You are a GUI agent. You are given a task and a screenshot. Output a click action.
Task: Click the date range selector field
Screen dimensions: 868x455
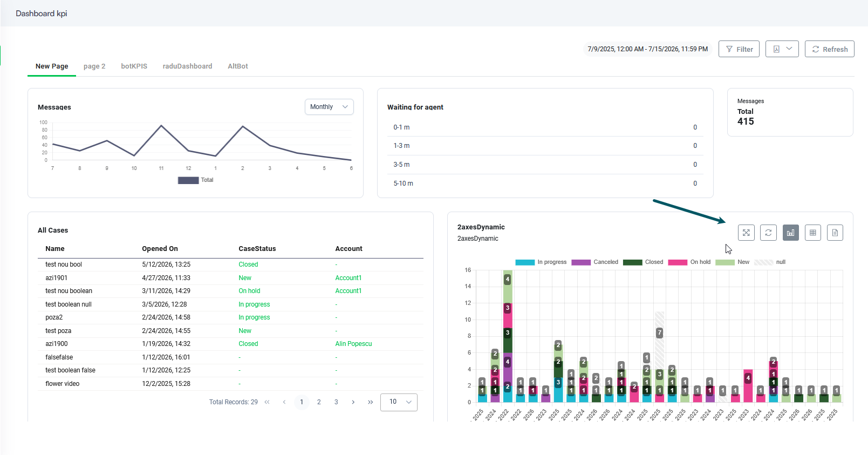tap(647, 49)
